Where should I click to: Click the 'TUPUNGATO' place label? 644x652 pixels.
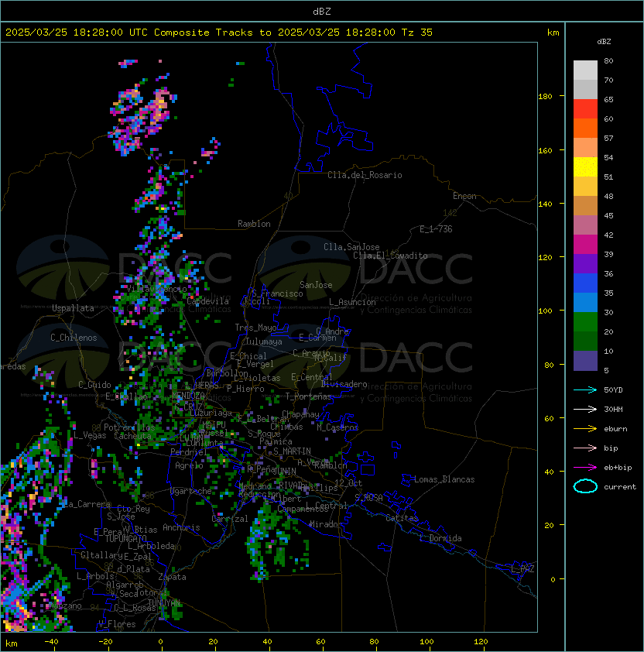[125, 539]
